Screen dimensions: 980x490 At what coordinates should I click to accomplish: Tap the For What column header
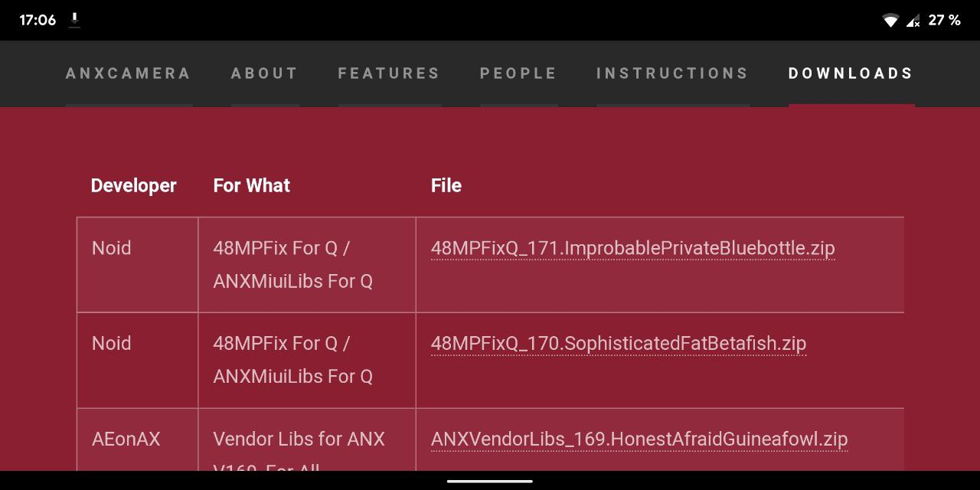pyautogui.click(x=252, y=185)
